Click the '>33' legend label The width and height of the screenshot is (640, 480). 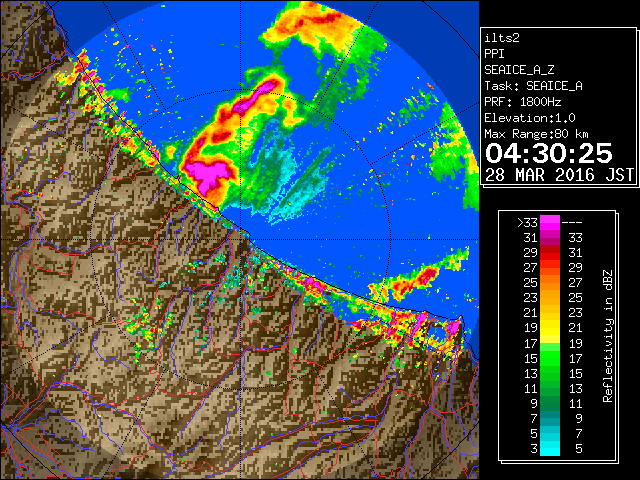[527, 223]
